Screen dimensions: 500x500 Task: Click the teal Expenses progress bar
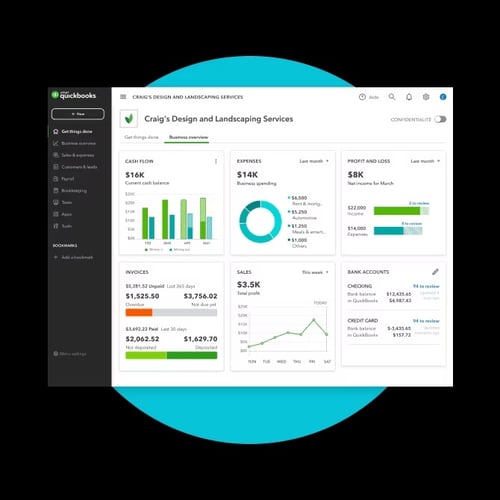click(x=398, y=231)
